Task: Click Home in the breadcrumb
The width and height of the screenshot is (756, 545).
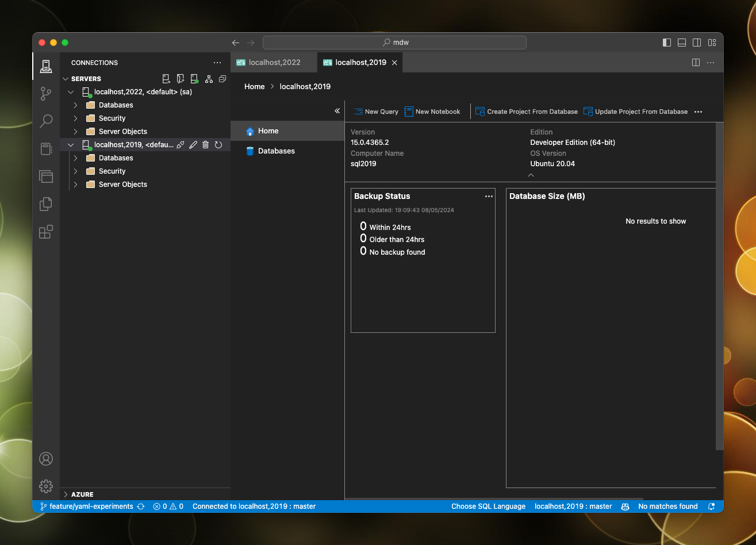Action: pos(255,87)
